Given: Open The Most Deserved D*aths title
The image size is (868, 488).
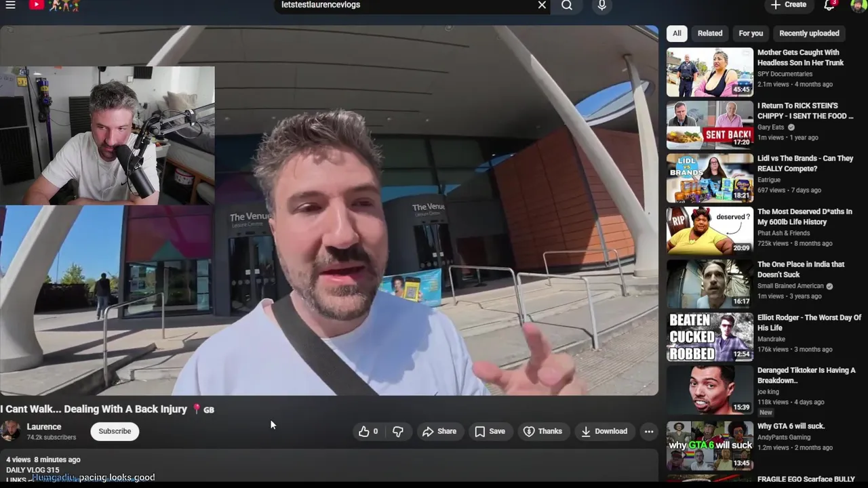Looking at the screenshot, I should click(x=804, y=216).
